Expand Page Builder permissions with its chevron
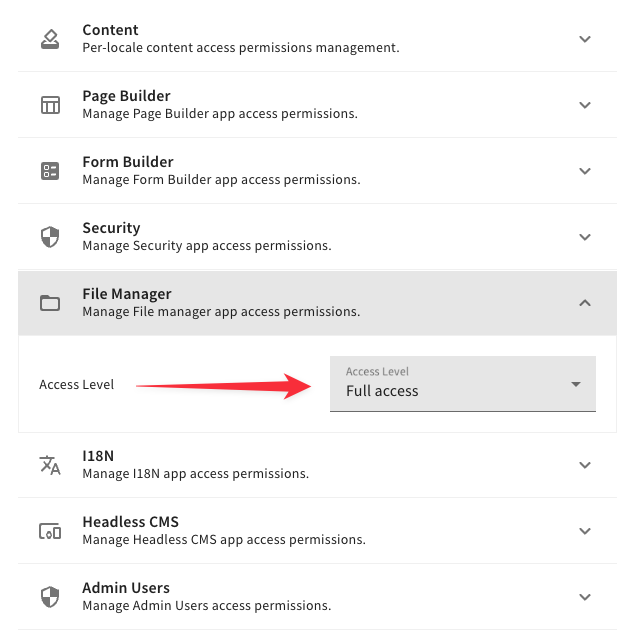Viewport: 633px width, 641px height. 585,105
